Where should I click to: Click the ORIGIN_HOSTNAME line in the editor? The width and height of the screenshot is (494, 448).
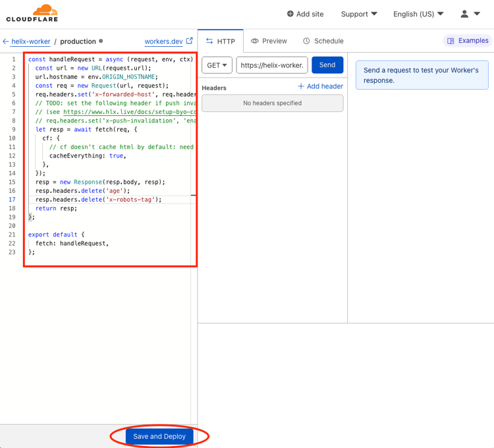(96, 77)
